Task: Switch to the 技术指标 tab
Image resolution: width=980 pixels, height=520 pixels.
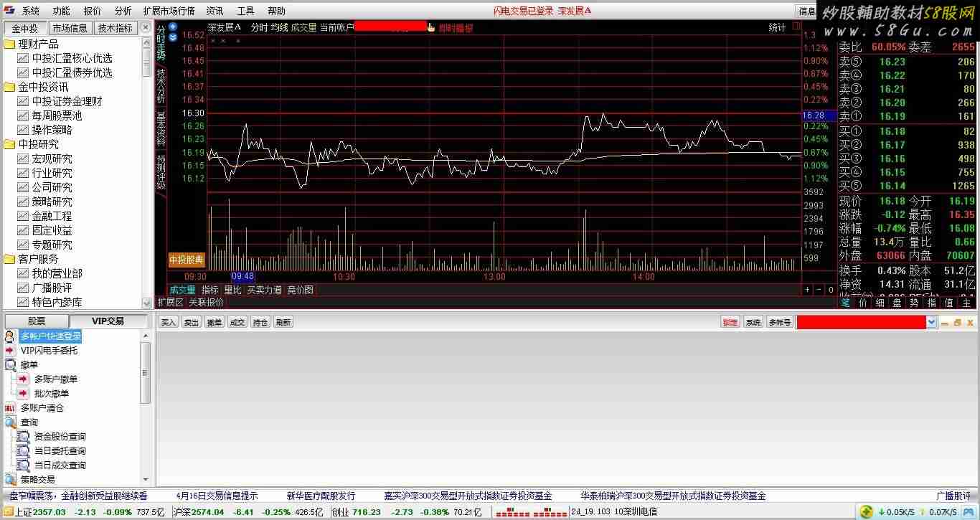Action: (116, 28)
